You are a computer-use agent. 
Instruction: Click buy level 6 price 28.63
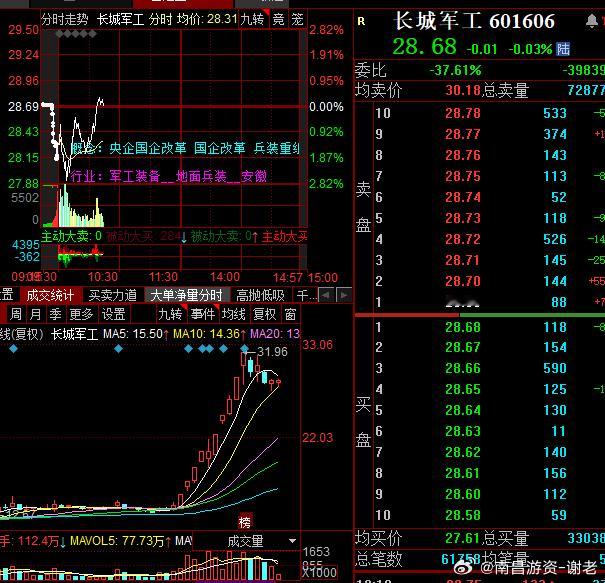click(463, 431)
